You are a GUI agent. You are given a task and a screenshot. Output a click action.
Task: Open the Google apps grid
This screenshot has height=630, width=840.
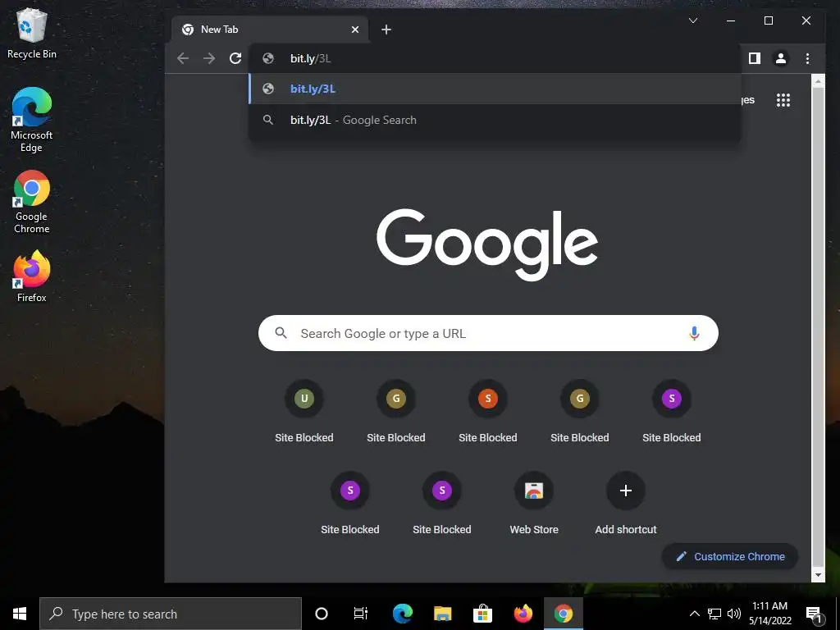point(783,100)
